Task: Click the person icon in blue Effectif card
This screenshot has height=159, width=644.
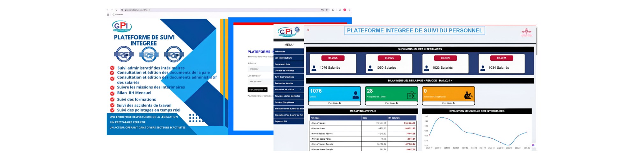Action: (x=355, y=95)
